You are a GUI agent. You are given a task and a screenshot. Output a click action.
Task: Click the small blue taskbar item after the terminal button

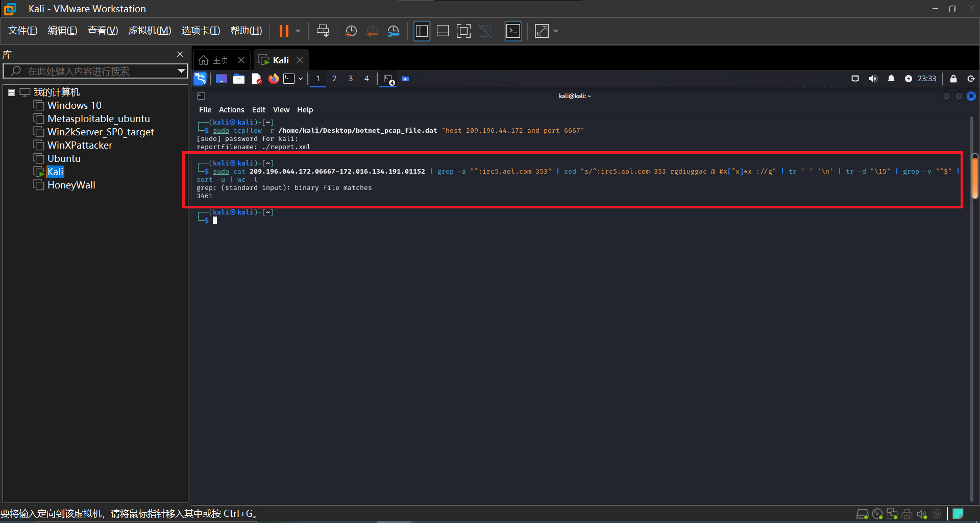click(405, 79)
